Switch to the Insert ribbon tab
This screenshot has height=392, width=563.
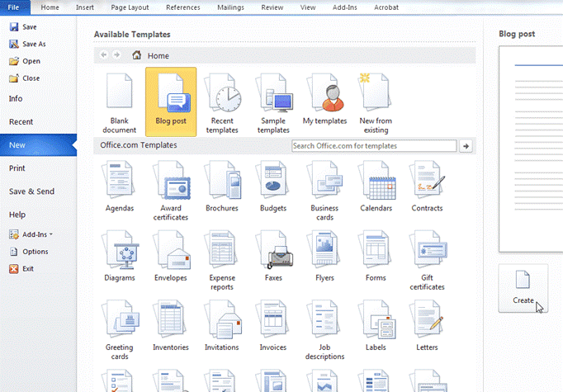click(85, 7)
